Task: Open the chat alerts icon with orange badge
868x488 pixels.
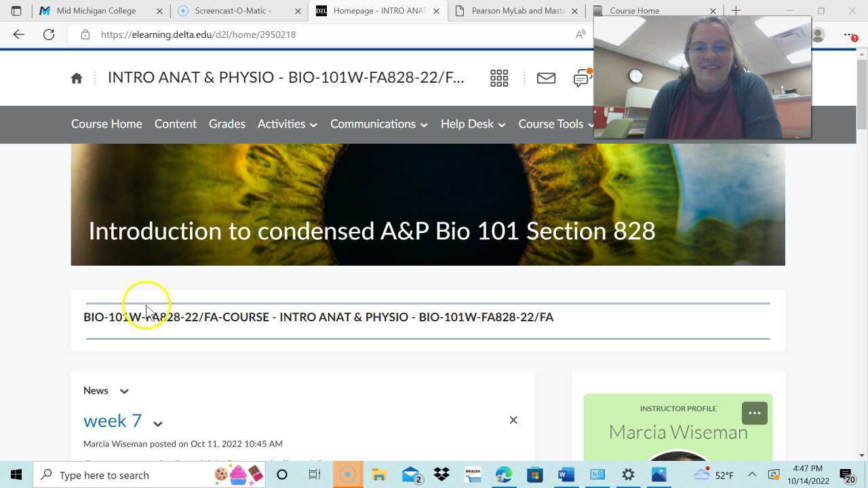Action: pos(582,78)
